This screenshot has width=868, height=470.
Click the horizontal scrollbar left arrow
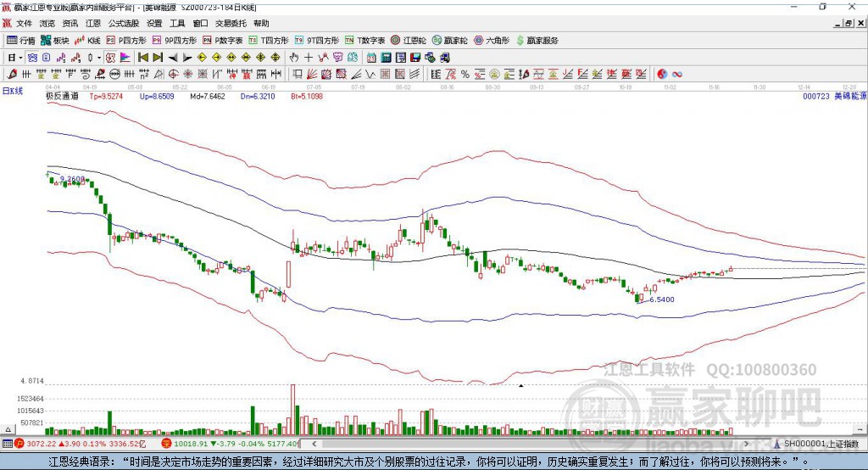(314, 444)
